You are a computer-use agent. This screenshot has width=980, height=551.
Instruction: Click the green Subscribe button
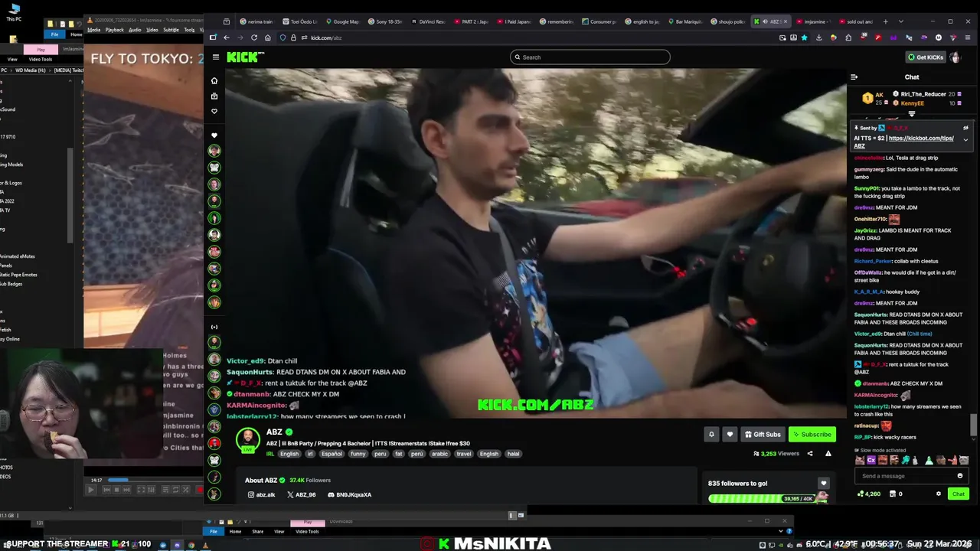pos(812,434)
